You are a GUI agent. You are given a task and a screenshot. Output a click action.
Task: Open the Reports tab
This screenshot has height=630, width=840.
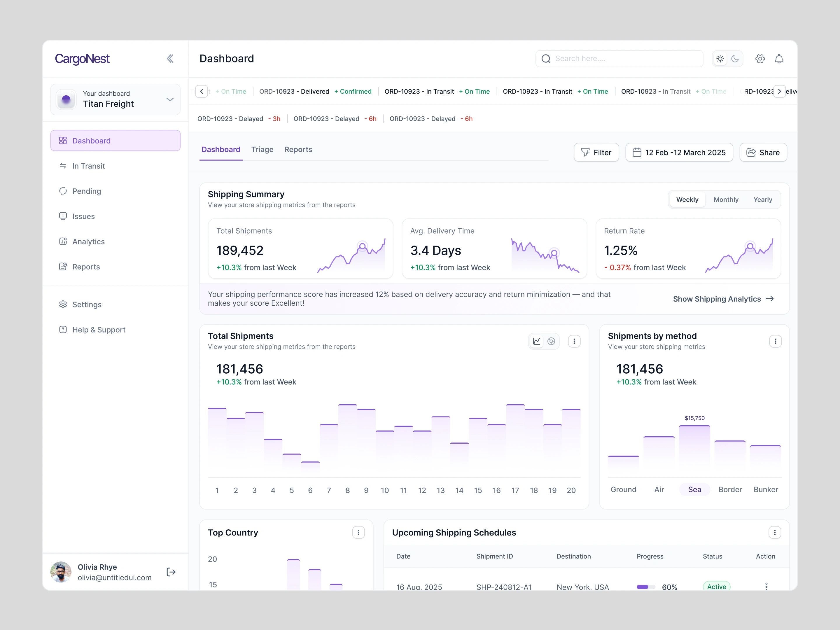(298, 150)
